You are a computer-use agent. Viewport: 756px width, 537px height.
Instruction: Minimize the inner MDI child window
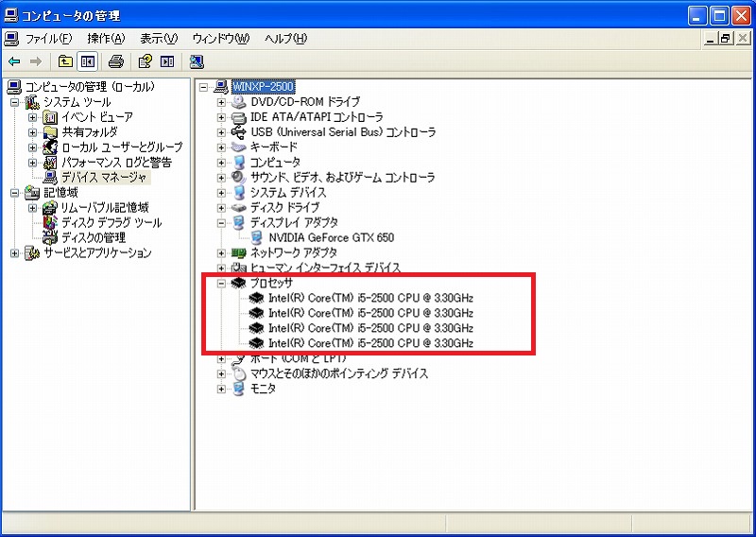pyautogui.click(x=710, y=39)
